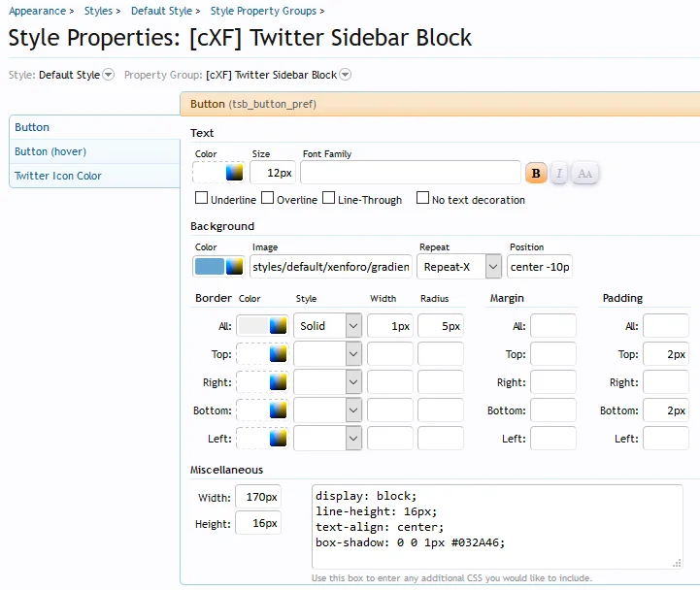This screenshot has height=590, width=700.
Task: Select Twitter Icon Color property tab
Action: (x=94, y=176)
